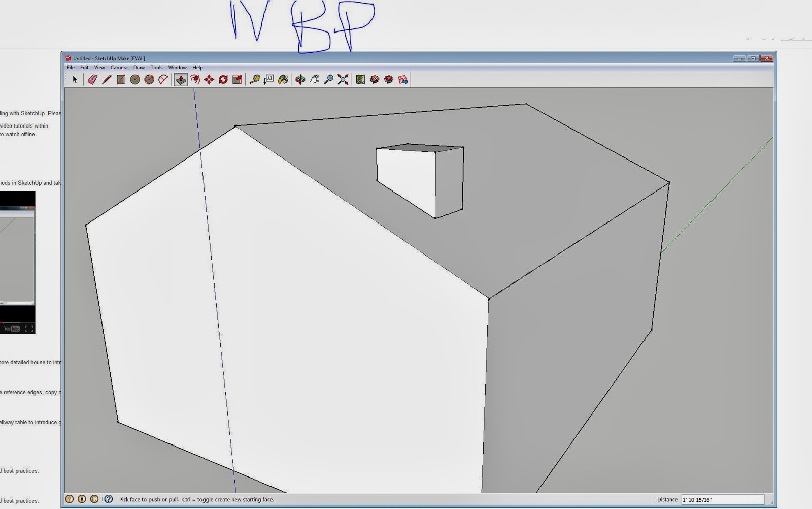Activate the Text label tool
812x509 pixels.
pos(269,80)
